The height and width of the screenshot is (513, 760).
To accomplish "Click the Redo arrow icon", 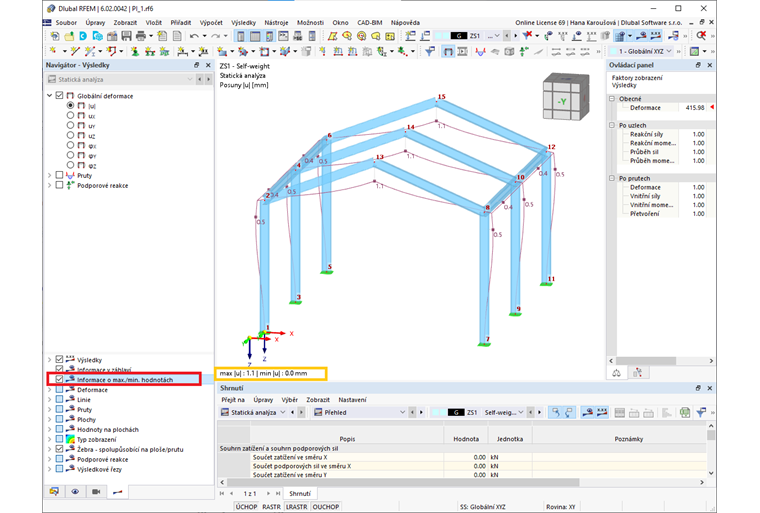I will pyautogui.click(x=216, y=36).
